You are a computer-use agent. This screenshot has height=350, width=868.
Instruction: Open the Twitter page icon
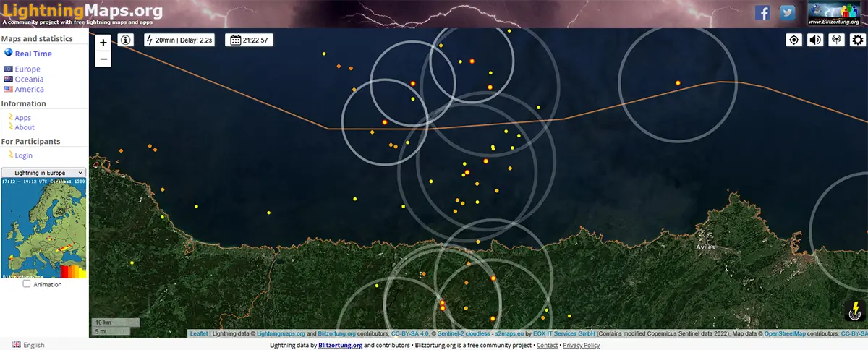point(787,12)
